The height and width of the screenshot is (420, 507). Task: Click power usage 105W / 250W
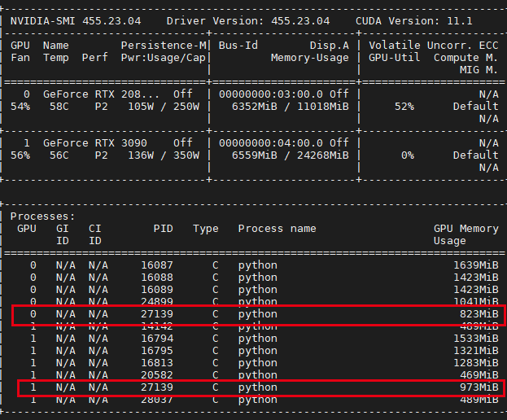pyautogui.click(x=164, y=107)
